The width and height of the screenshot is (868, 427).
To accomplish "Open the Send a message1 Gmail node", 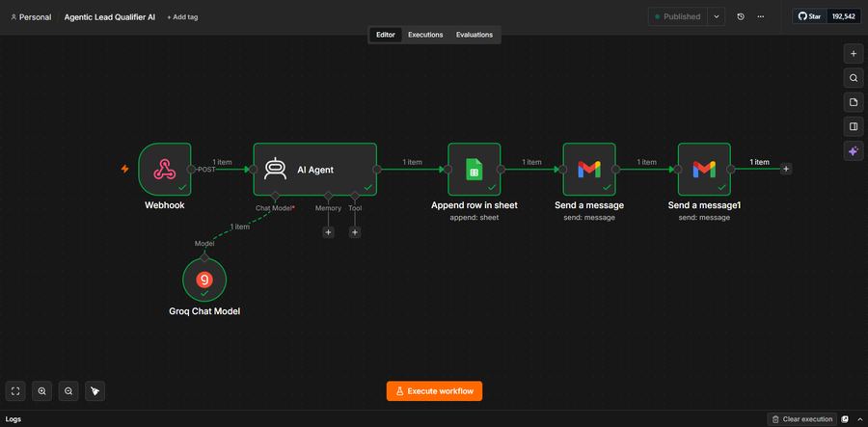I will (x=704, y=170).
